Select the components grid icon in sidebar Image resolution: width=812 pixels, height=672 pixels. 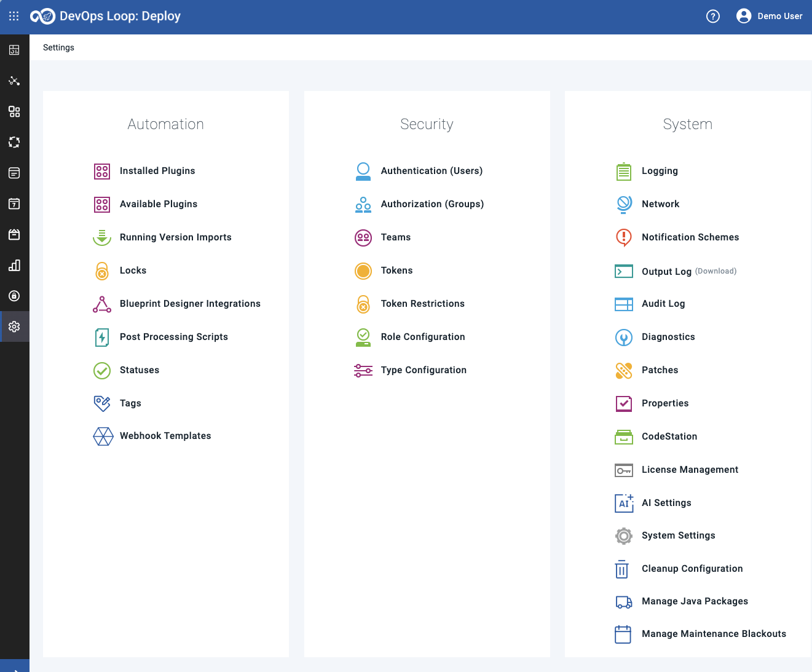click(x=14, y=111)
